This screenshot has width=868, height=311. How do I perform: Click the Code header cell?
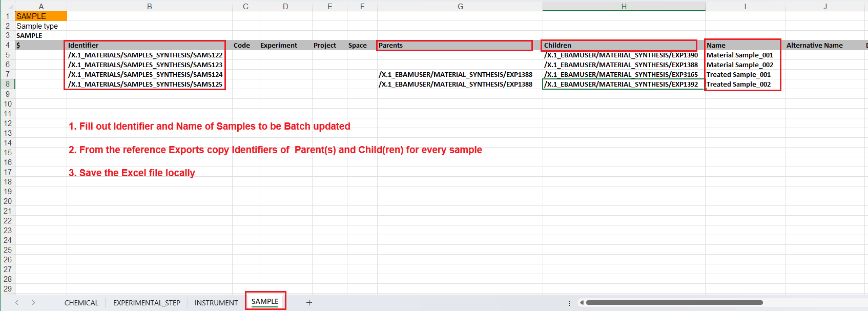245,45
